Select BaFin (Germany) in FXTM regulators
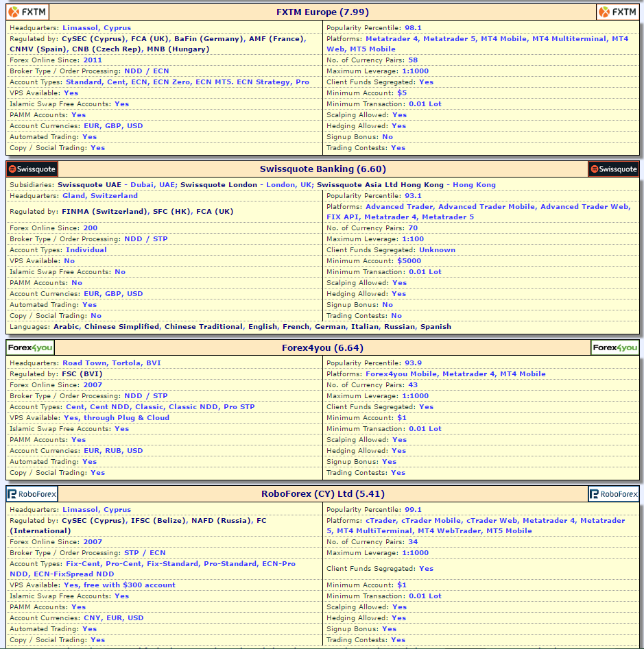 208,39
